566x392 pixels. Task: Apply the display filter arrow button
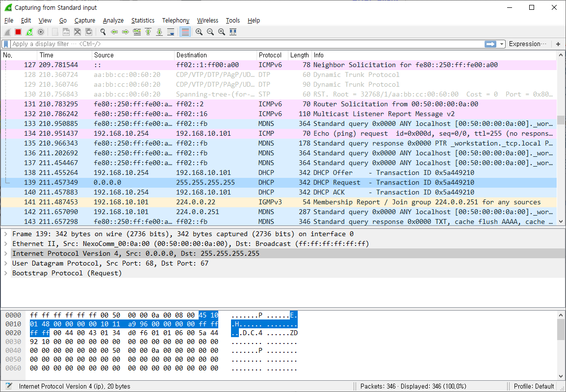point(490,44)
